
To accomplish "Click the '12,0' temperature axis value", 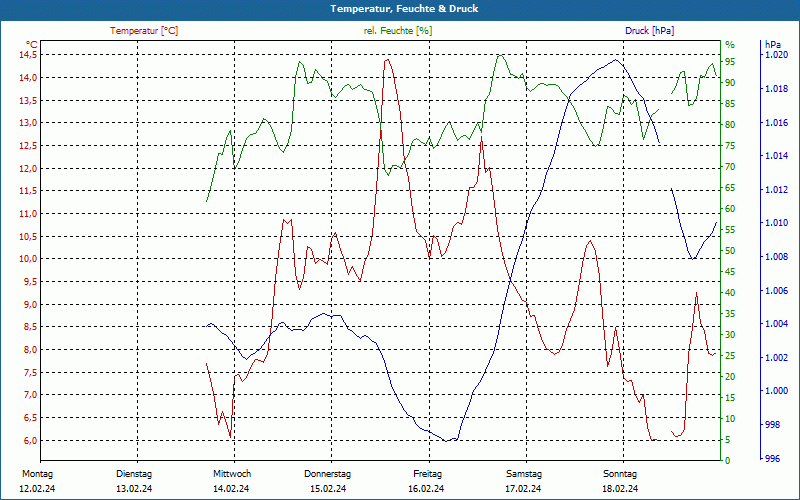I will point(28,168).
